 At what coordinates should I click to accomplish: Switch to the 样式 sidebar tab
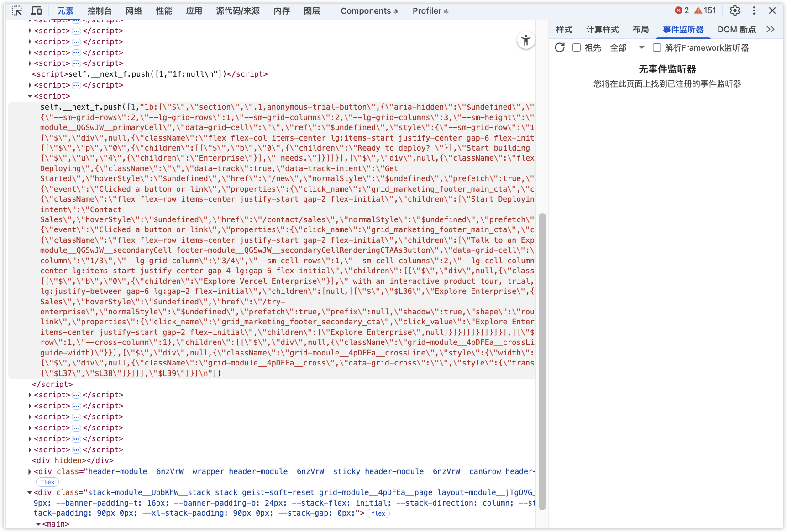564,30
